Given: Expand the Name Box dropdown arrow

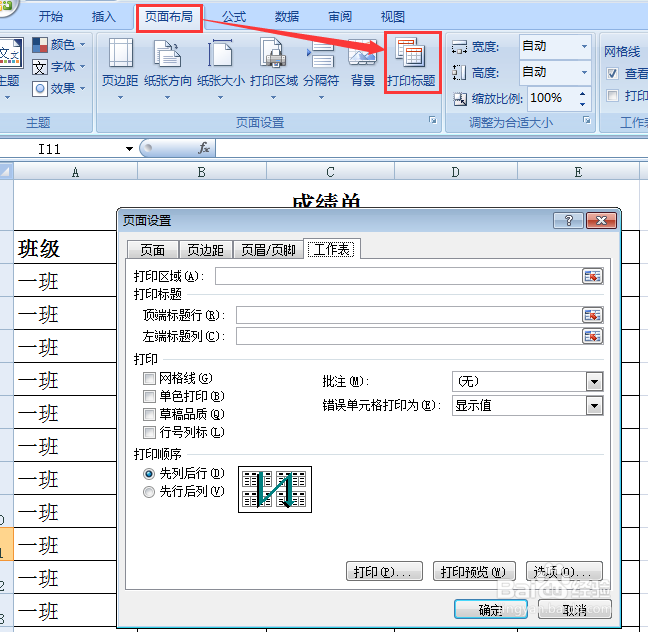Looking at the screenshot, I should tap(129, 149).
